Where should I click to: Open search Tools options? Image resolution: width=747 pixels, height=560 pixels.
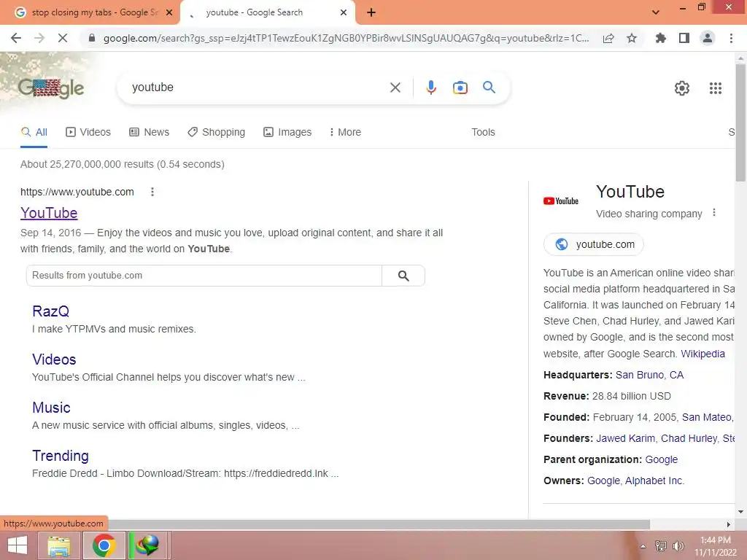[483, 133]
